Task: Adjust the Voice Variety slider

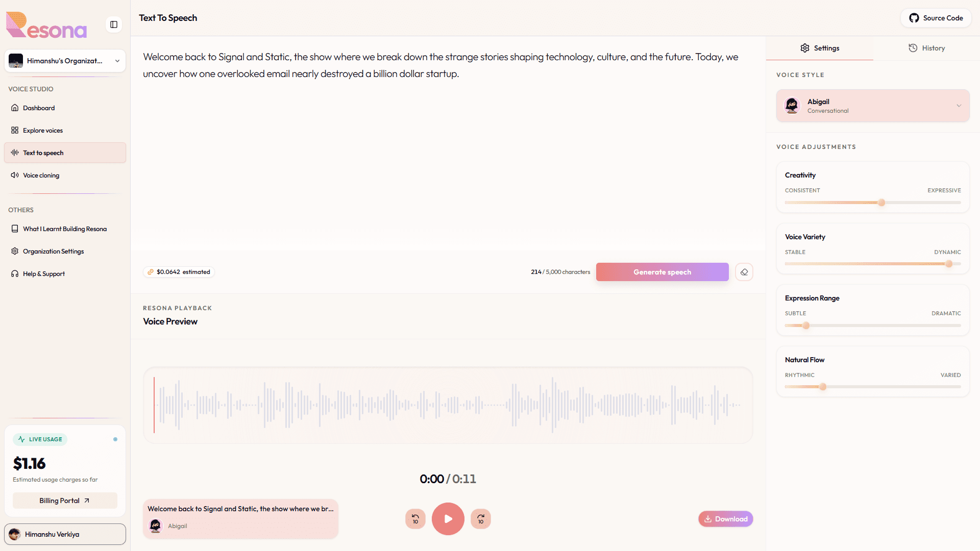Action: pyautogui.click(x=873, y=264)
